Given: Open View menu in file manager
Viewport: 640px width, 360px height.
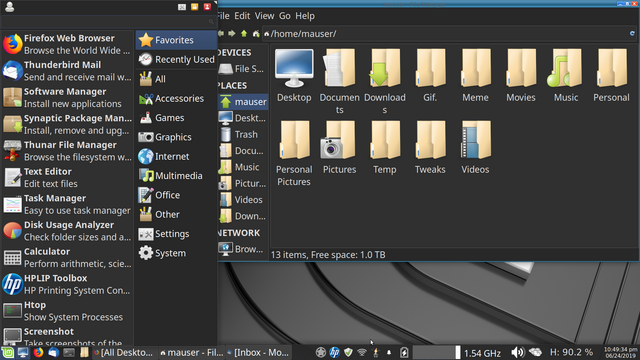Looking at the screenshot, I should tap(264, 16).
